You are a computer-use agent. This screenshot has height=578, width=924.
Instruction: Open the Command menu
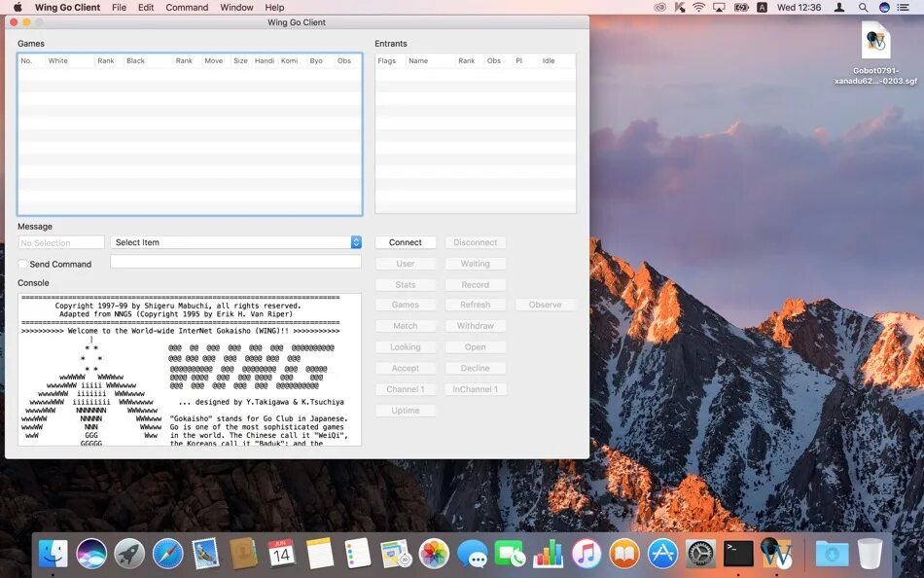(x=187, y=8)
